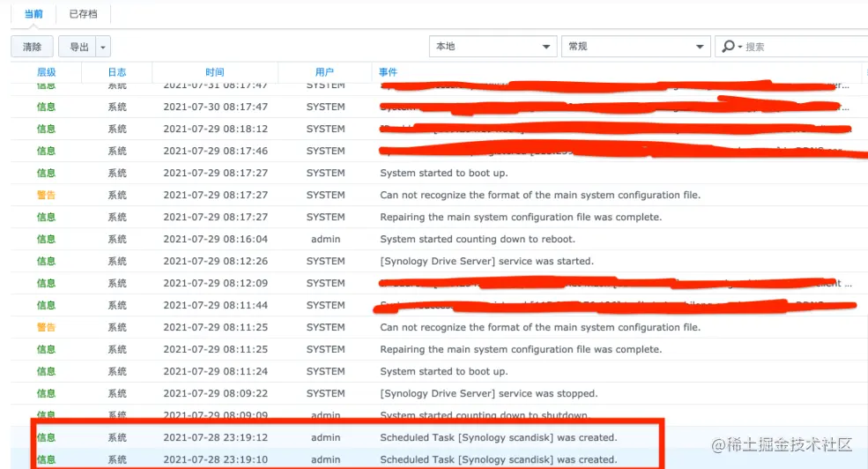The image size is (868, 469).
Task: Sort by the 日志 column header
Action: (117, 72)
